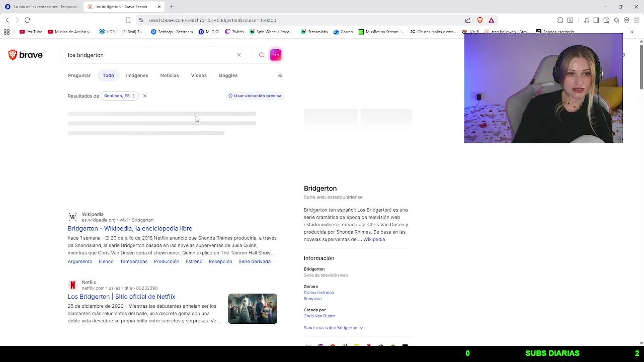Open 'Bridgerton - Wikipedia, la enciclopedia libre'

(x=130, y=228)
